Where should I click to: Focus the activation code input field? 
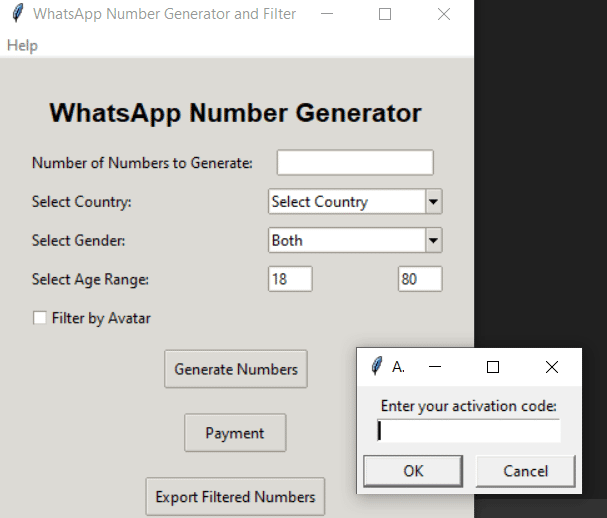tap(469, 431)
